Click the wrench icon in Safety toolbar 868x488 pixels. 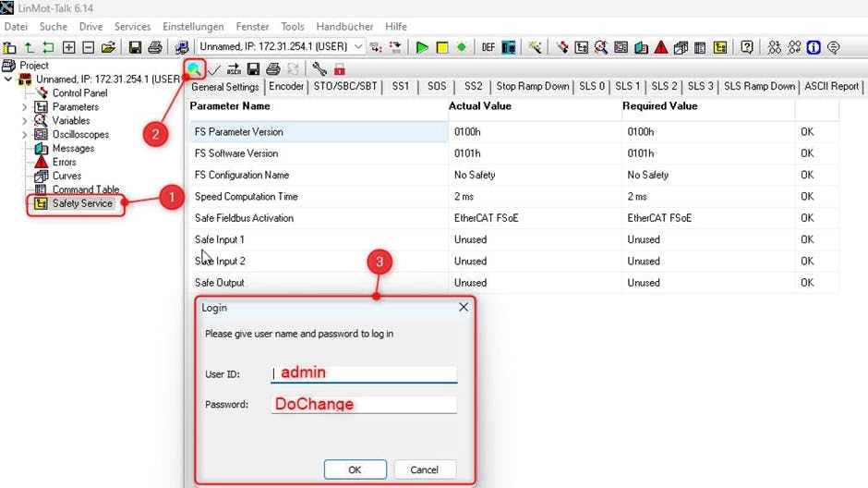[x=319, y=69]
